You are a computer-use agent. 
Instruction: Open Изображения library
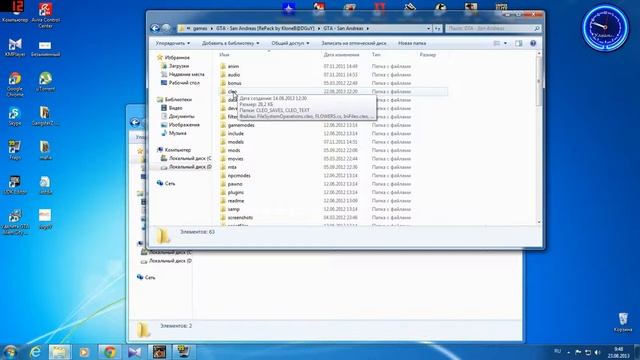click(180, 125)
